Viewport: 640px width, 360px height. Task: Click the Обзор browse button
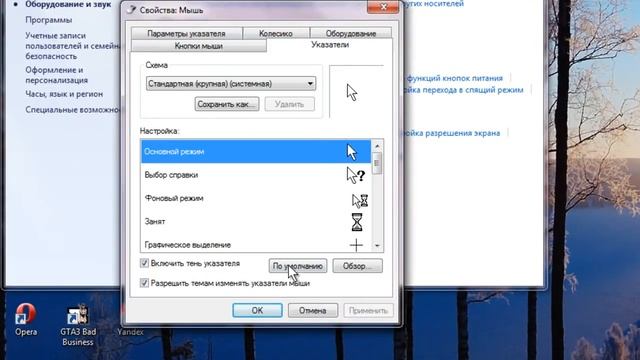tap(357, 266)
